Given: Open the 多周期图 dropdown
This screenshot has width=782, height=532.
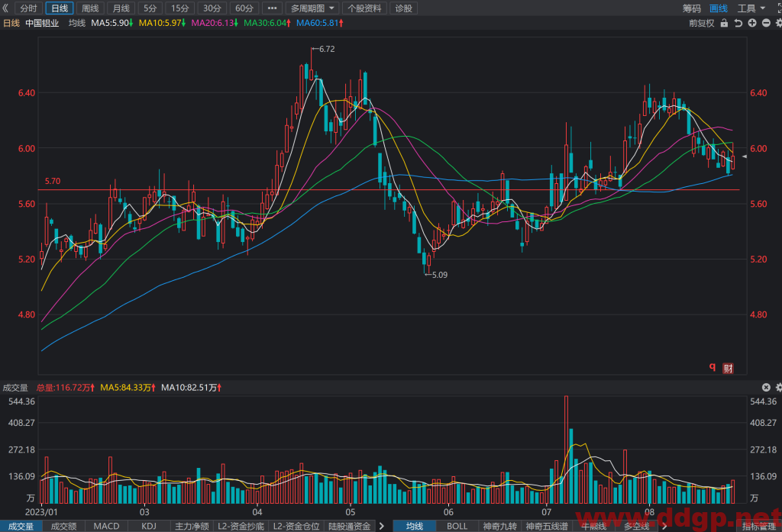Looking at the screenshot, I should [x=312, y=8].
